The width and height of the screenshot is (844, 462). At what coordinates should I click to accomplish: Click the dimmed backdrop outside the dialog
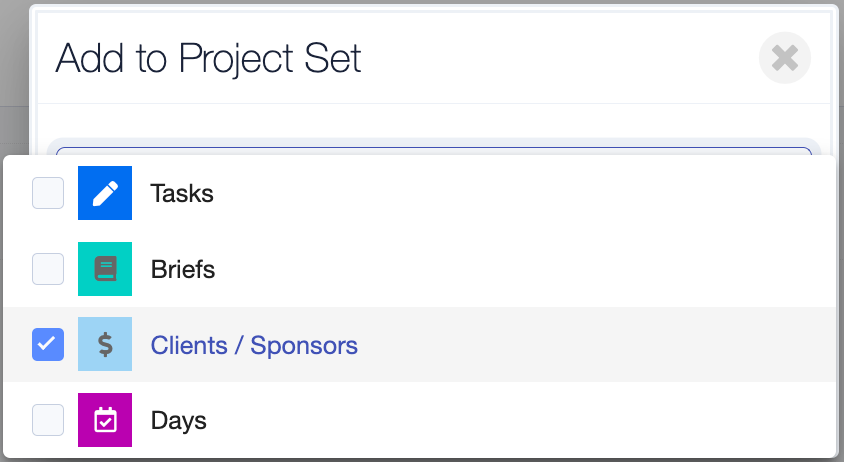tap(14, 75)
